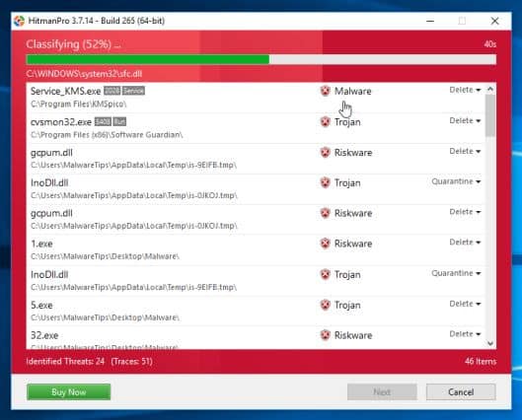Click the Desktop\Malware path under 5.exe
The height and width of the screenshot is (420, 522).
pos(105,317)
